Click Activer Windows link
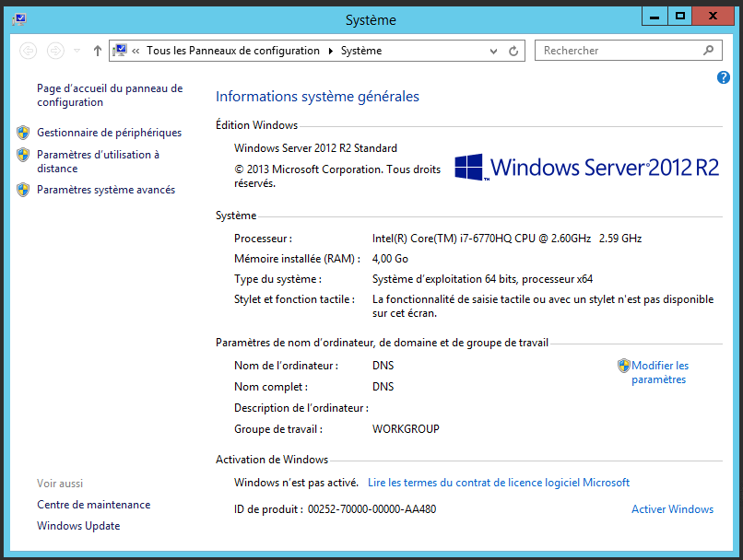This screenshot has height=560, width=743. (672, 508)
